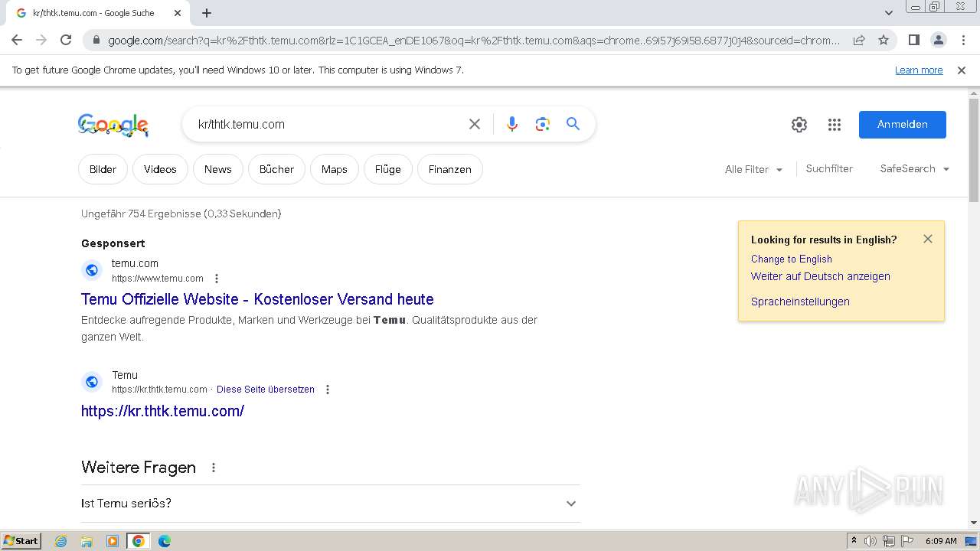This screenshot has width=980, height=551.
Task: Click Change to English link
Action: coord(791,259)
